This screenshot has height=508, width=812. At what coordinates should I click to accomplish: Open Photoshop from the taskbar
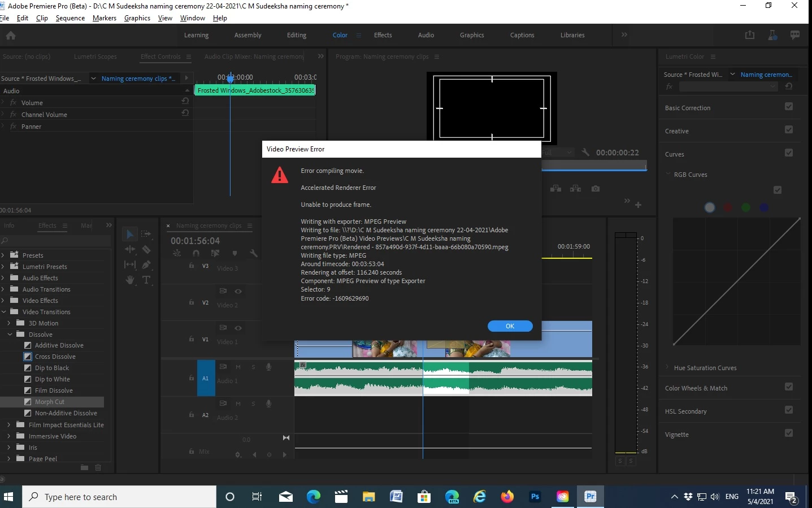(535, 497)
